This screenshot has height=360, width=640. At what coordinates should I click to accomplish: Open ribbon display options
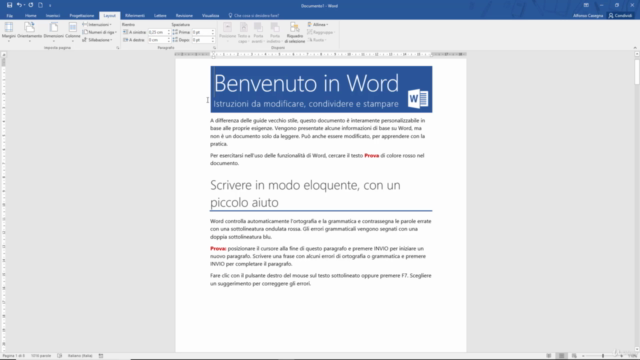click(x=586, y=5)
